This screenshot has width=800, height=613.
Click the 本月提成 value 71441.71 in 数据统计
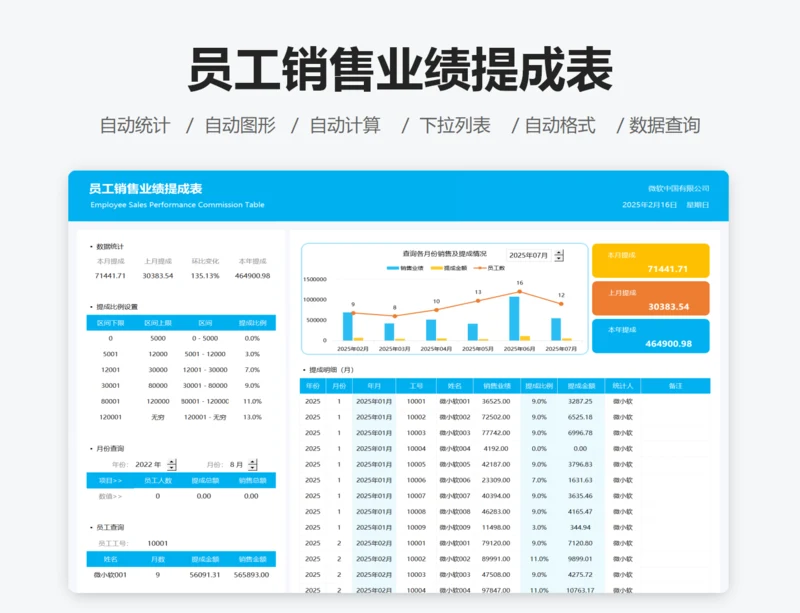click(110, 276)
